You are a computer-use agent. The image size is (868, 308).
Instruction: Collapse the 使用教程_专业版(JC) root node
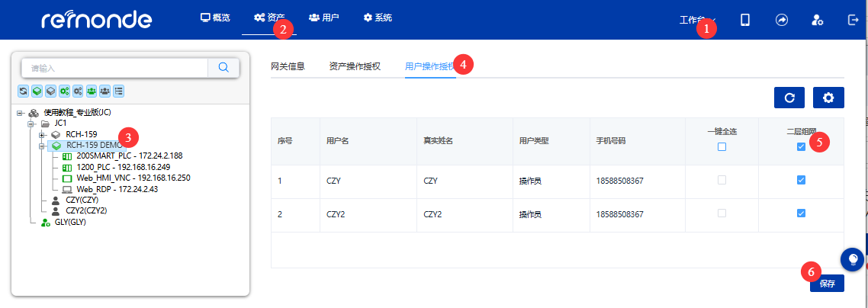click(x=19, y=113)
